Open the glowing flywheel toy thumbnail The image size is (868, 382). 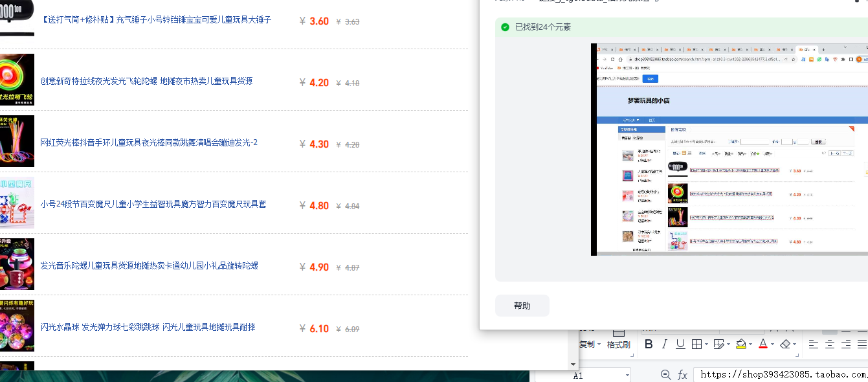17,80
